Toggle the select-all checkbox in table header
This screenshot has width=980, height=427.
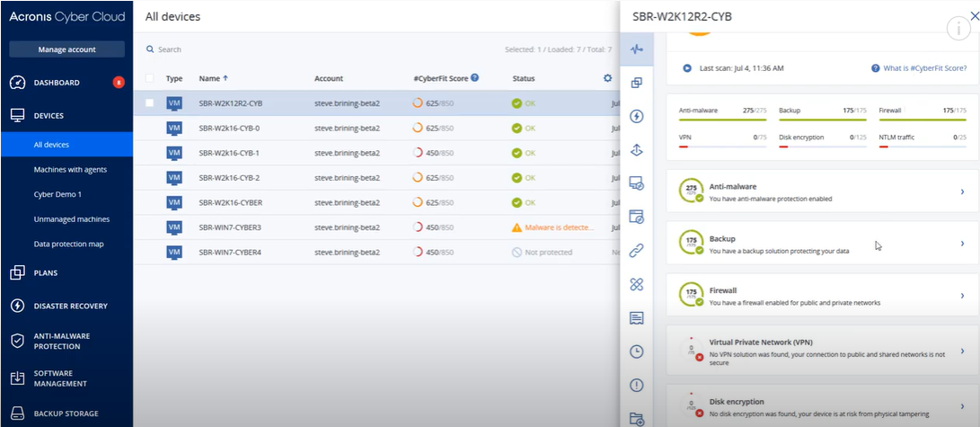(149, 78)
